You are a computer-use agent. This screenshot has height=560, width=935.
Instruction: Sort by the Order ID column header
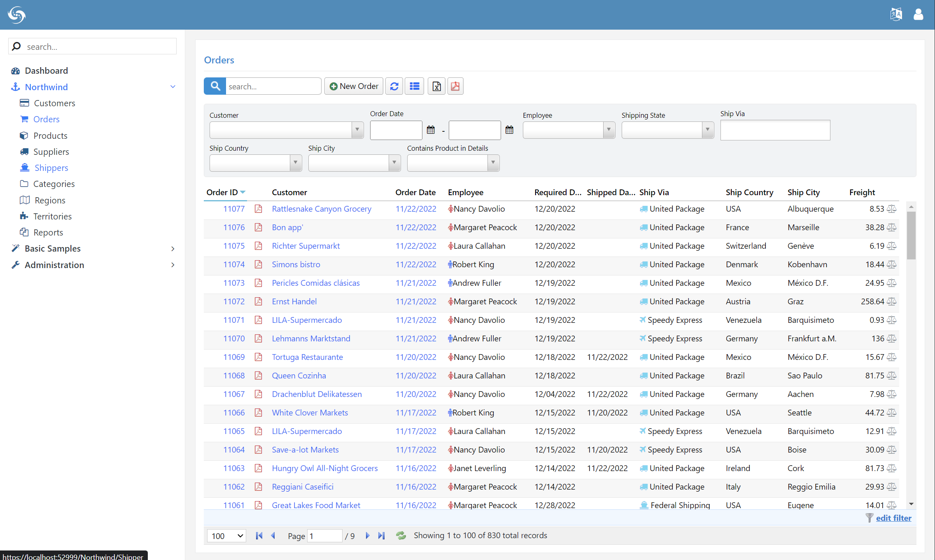222,192
